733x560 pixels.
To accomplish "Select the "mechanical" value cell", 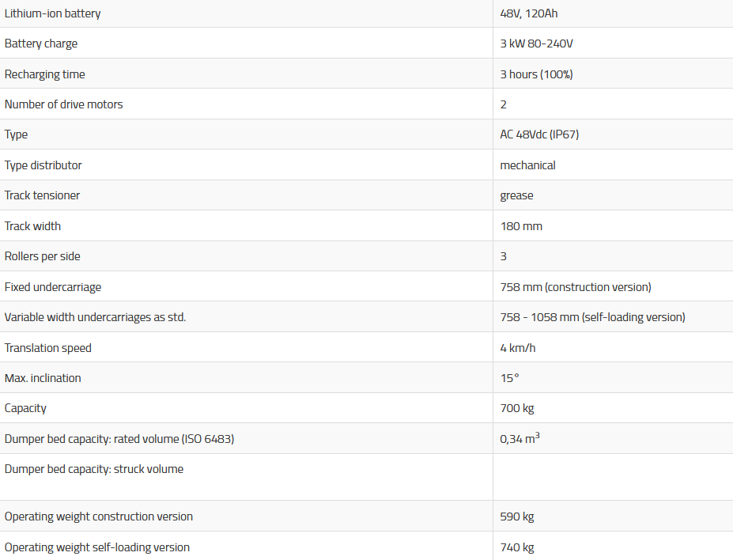I will [527, 165].
